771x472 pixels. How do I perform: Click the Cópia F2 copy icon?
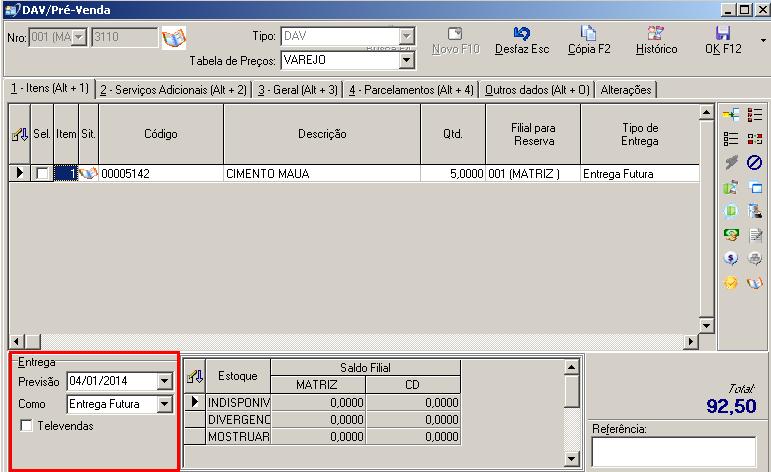click(588, 34)
